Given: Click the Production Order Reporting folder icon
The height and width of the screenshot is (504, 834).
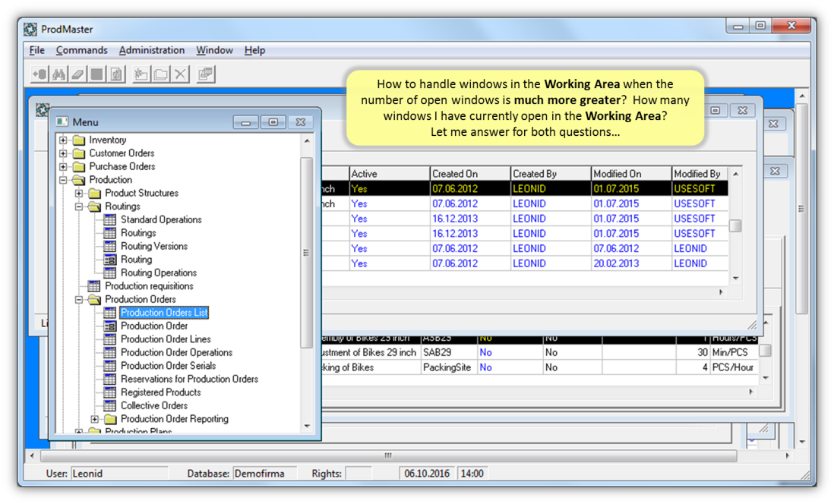Looking at the screenshot, I should click(x=111, y=419).
